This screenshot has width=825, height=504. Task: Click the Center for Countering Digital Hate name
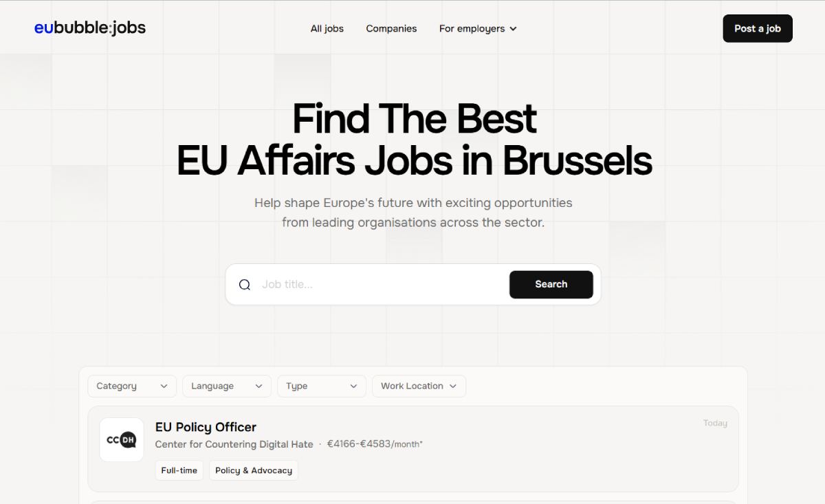pyautogui.click(x=234, y=444)
